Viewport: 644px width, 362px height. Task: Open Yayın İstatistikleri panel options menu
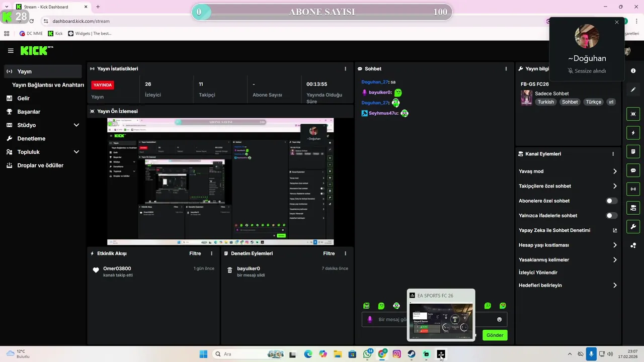[x=345, y=69]
